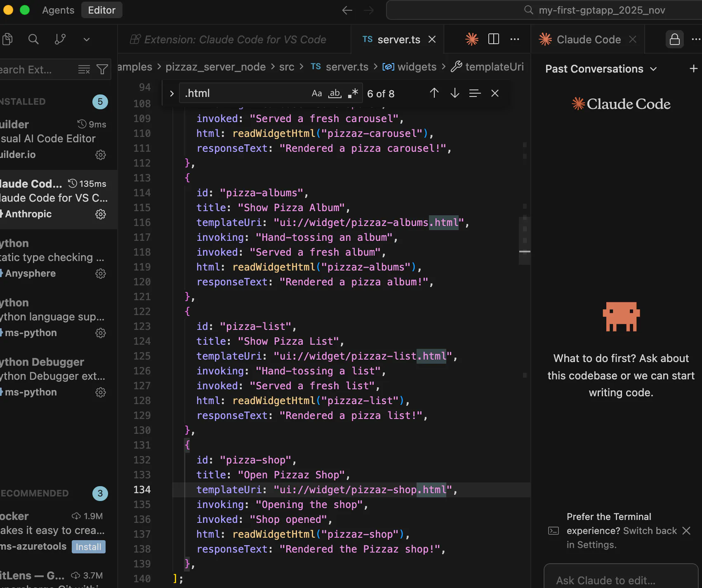
Task: Open settings gear for Claude Code extension
Action: point(101,214)
